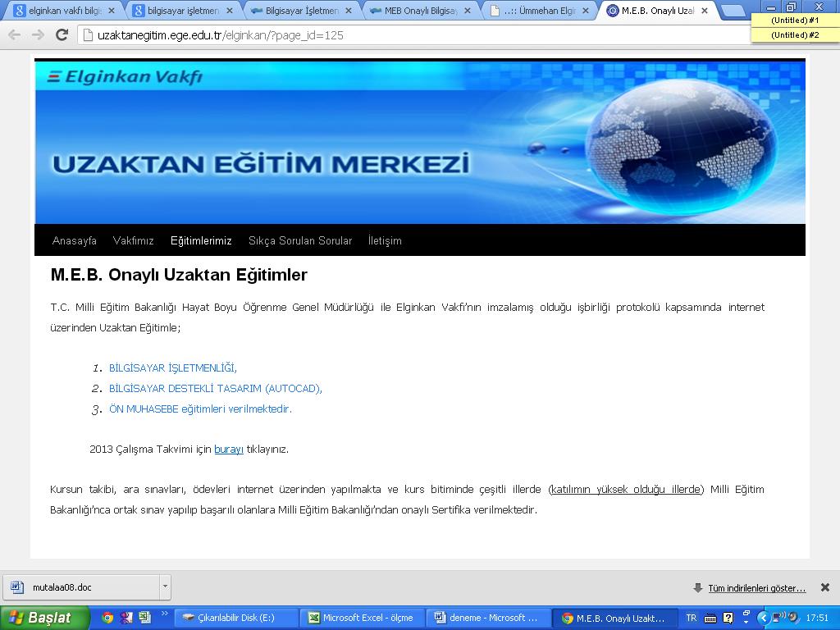
Task: Close the downloads bar
Action: coord(825,587)
